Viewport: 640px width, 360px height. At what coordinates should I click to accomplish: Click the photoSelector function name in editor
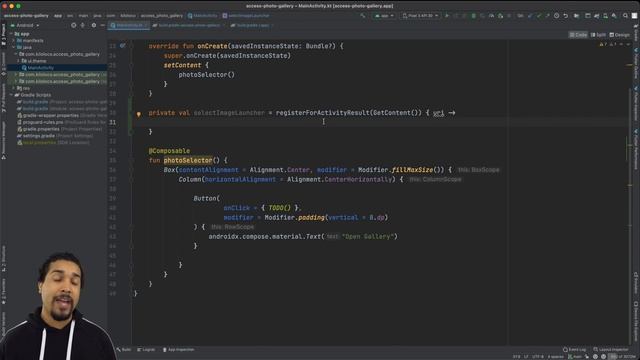click(188, 160)
